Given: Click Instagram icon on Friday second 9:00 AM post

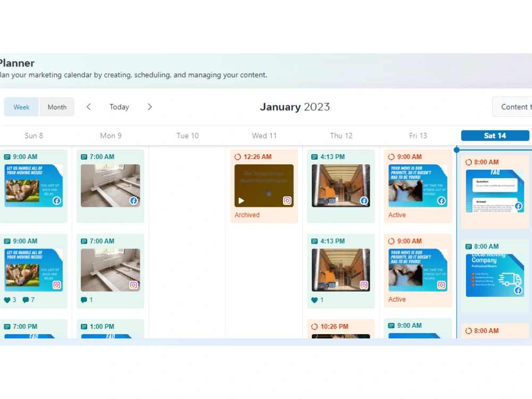Looking at the screenshot, I should [442, 285].
